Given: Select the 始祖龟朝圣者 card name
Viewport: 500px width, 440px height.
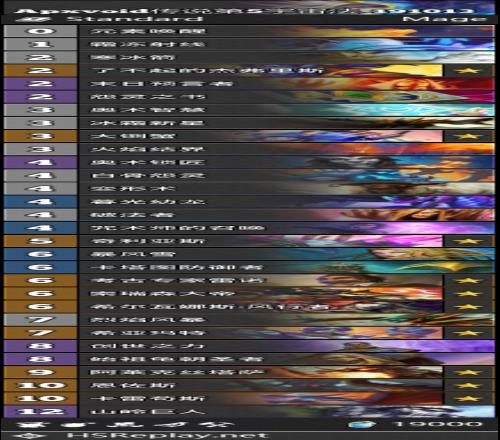Looking at the screenshot, I should (x=177, y=359).
